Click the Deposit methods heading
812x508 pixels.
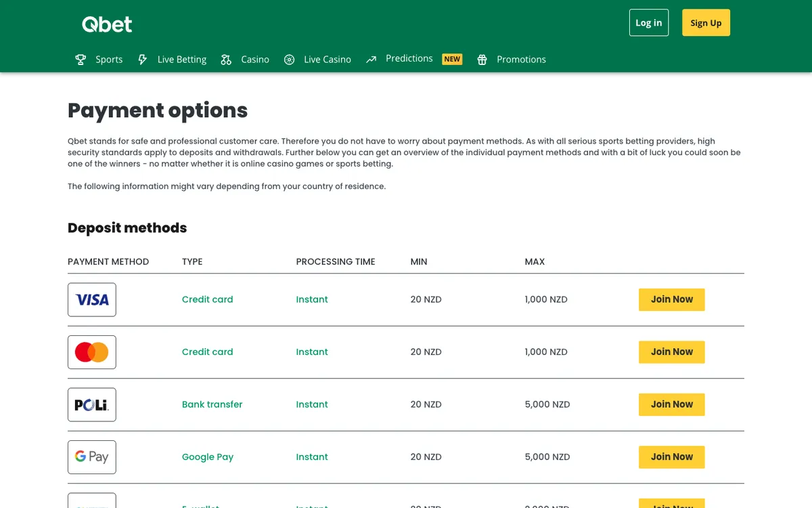click(x=127, y=228)
